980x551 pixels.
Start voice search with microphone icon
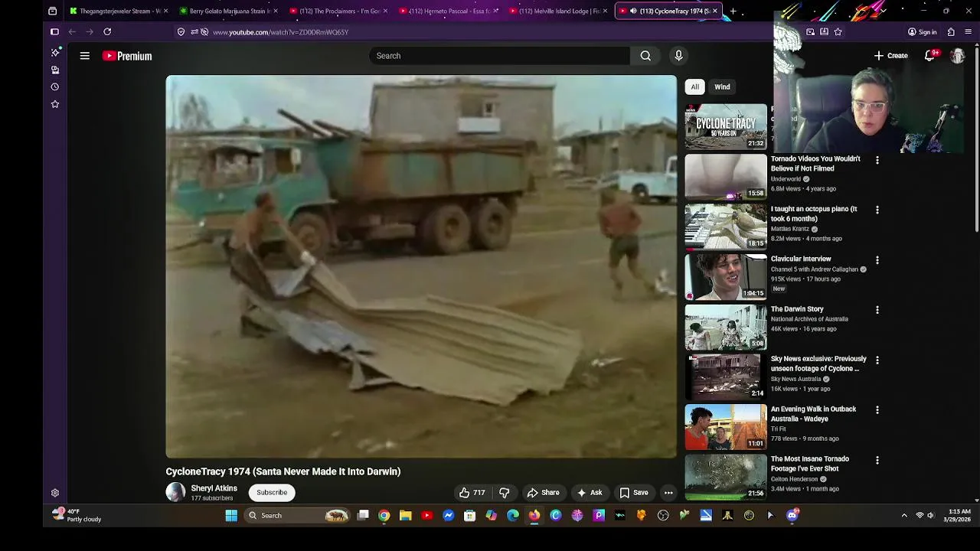(678, 56)
